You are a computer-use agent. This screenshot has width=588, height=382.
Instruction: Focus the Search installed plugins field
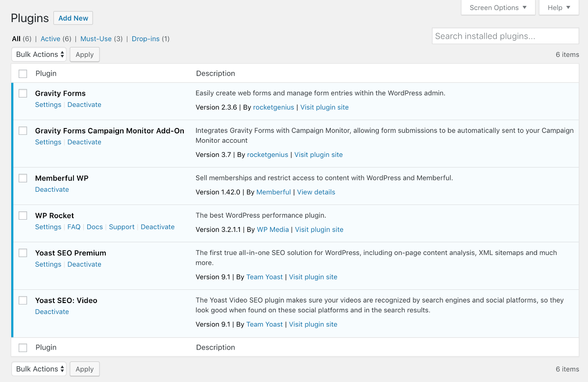(x=505, y=36)
